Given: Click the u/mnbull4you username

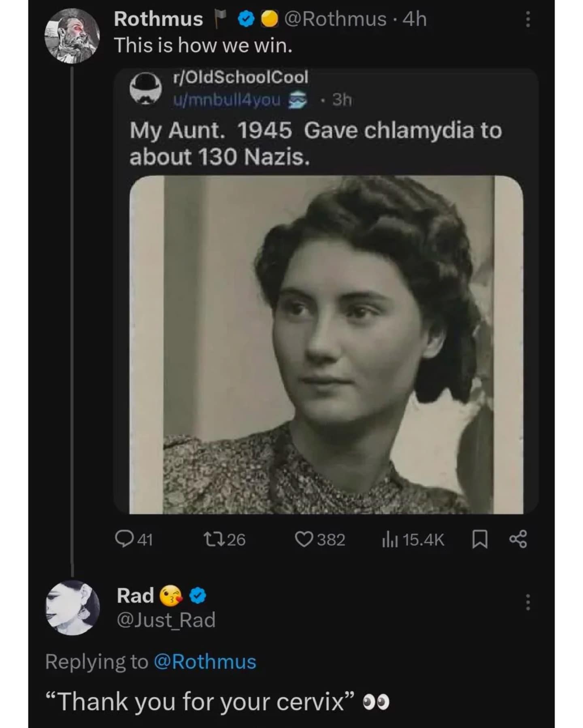Looking at the screenshot, I should (x=227, y=100).
